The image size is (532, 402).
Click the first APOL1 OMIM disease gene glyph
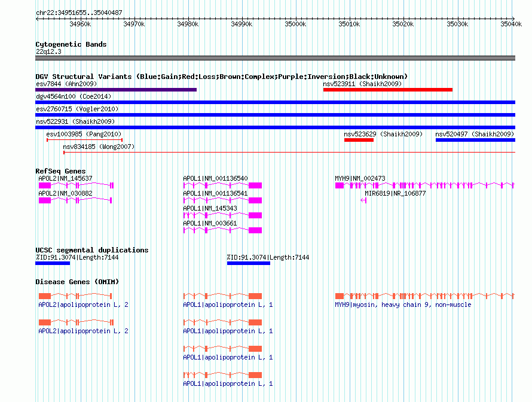[222, 296]
